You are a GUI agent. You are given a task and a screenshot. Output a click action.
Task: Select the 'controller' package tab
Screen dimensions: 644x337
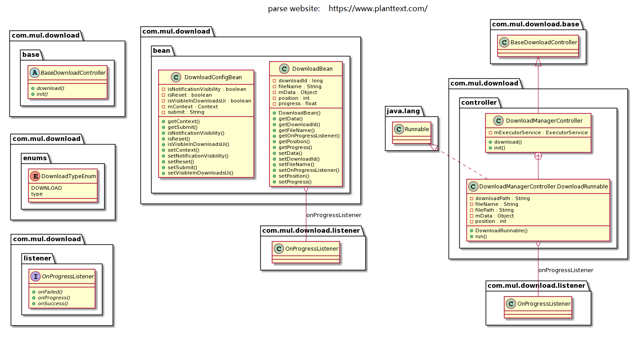click(x=479, y=102)
